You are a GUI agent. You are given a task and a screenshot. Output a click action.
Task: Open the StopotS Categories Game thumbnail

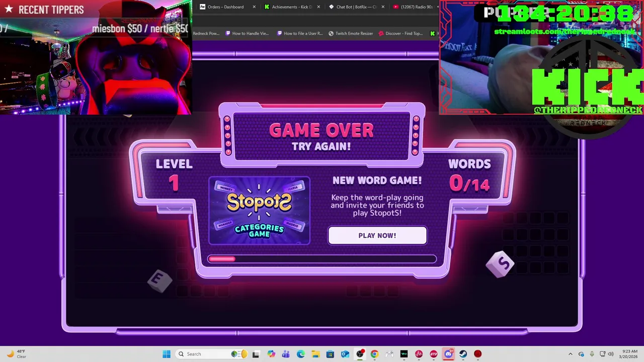(259, 211)
